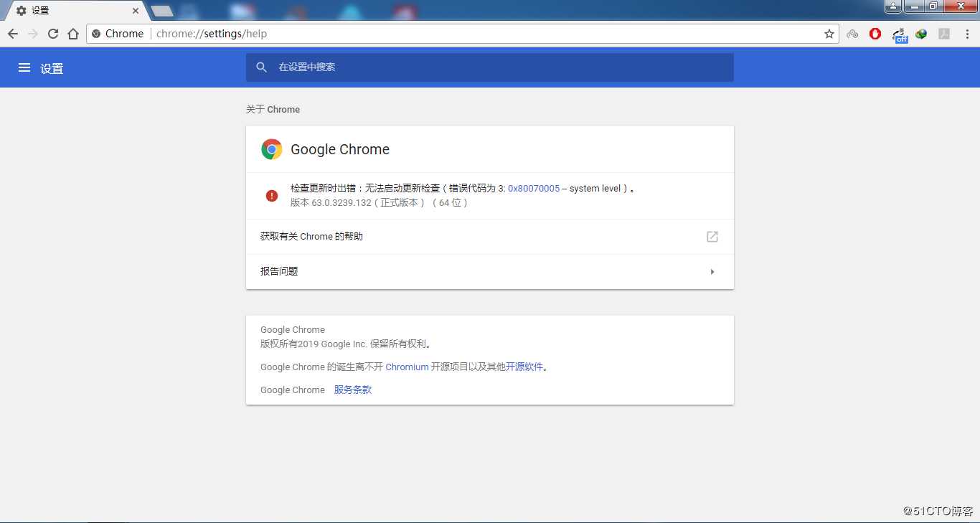This screenshot has width=980, height=523.
Task: Open the user profile button
Action: [x=892, y=6]
